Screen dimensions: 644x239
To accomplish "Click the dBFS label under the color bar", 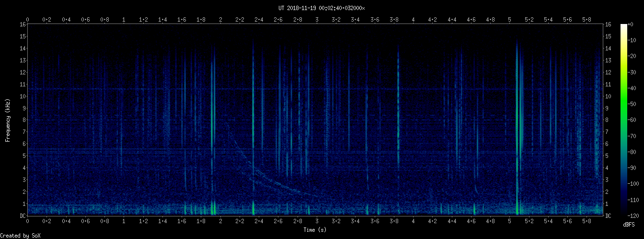I will (x=629, y=225).
